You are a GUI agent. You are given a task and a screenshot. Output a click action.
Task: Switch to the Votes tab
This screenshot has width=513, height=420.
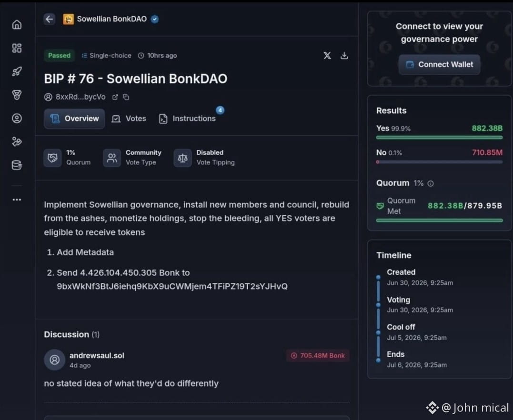coord(129,119)
